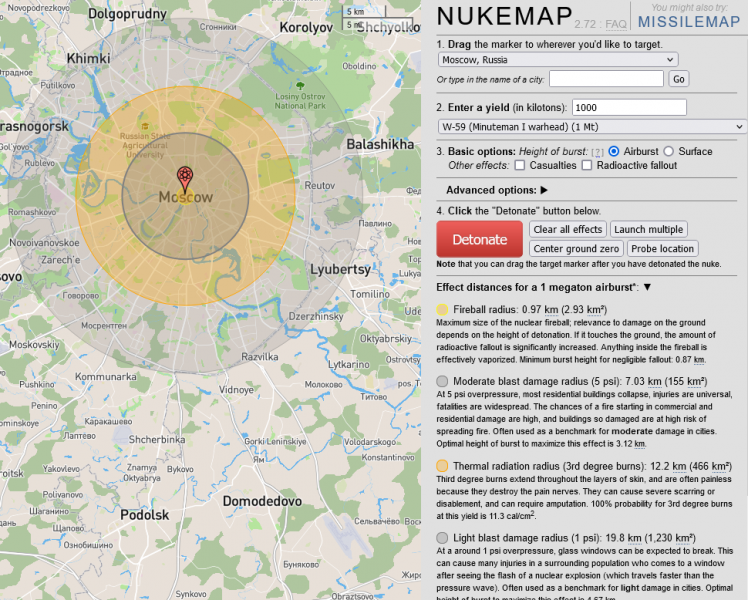Click the Khimki label on map
This screenshot has width=748, height=600.
point(88,58)
